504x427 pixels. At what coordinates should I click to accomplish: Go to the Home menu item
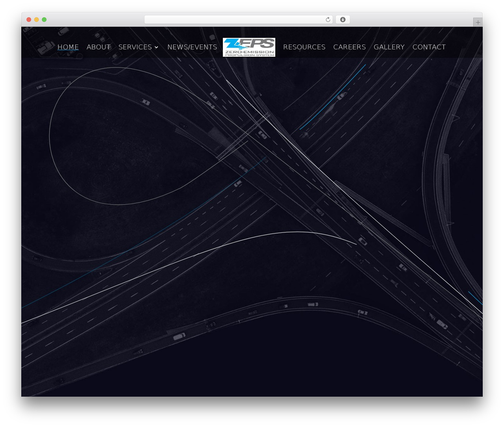[68, 47]
